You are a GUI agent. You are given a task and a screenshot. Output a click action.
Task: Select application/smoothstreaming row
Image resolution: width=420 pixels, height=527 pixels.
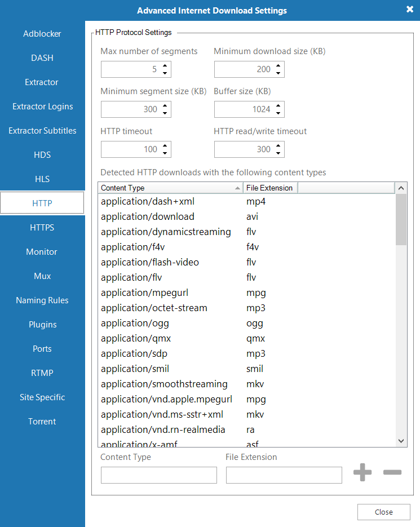click(246, 384)
